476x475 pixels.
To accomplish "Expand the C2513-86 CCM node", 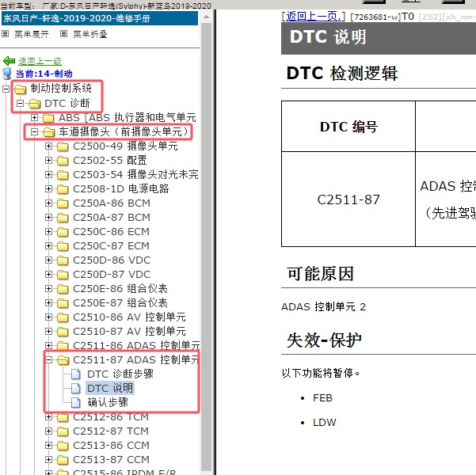I will click(48, 446).
